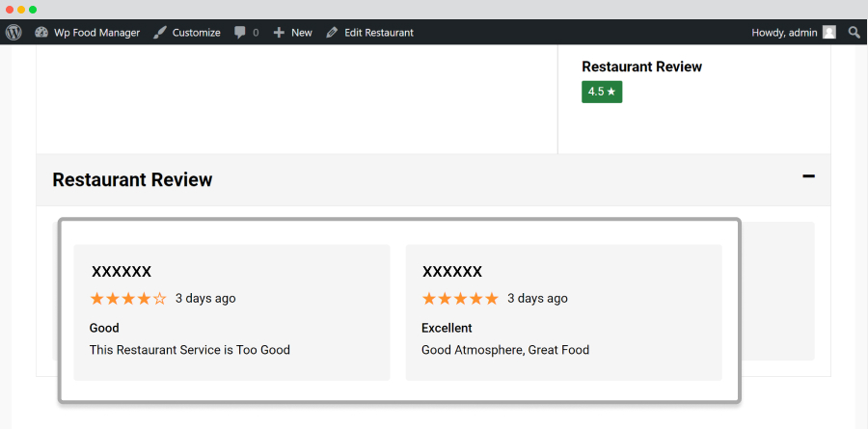Viewport: 868px width, 429px height.
Task: Click '3 days ago' on the Excellent review
Action: pyautogui.click(x=537, y=298)
